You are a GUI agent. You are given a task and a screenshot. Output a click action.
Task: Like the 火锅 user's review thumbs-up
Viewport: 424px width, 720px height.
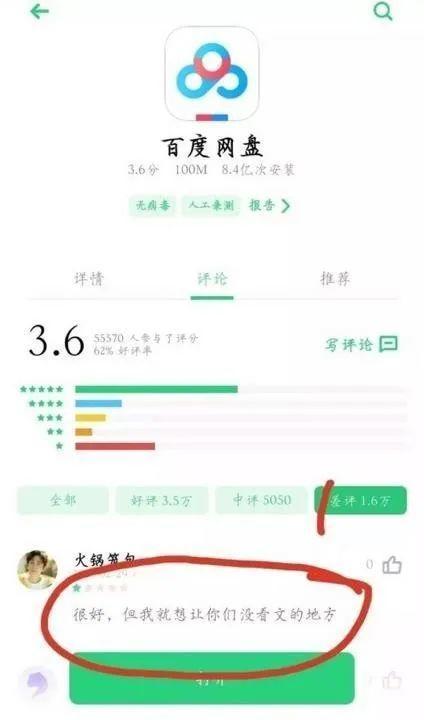[x=392, y=565]
